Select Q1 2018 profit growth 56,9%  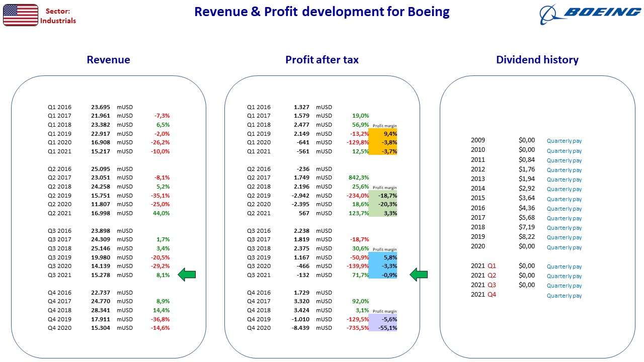coord(361,125)
